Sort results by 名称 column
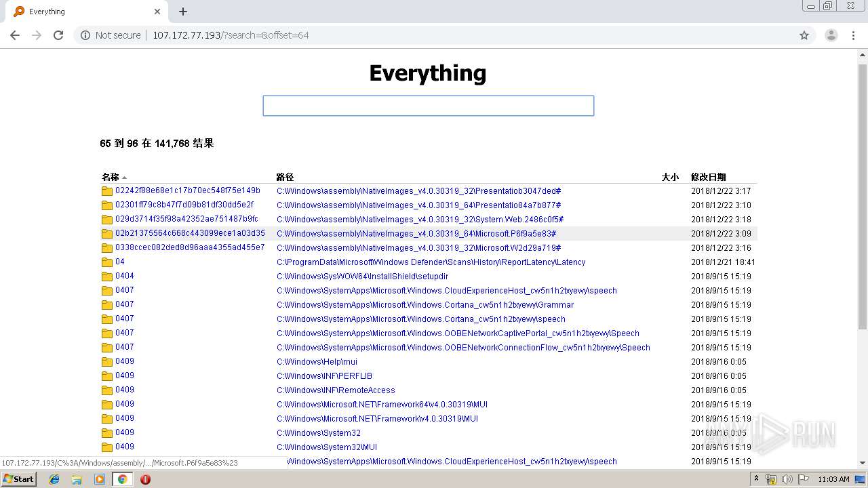The width and height of the screenshot is (868, 488). click(x=111, y=177)
